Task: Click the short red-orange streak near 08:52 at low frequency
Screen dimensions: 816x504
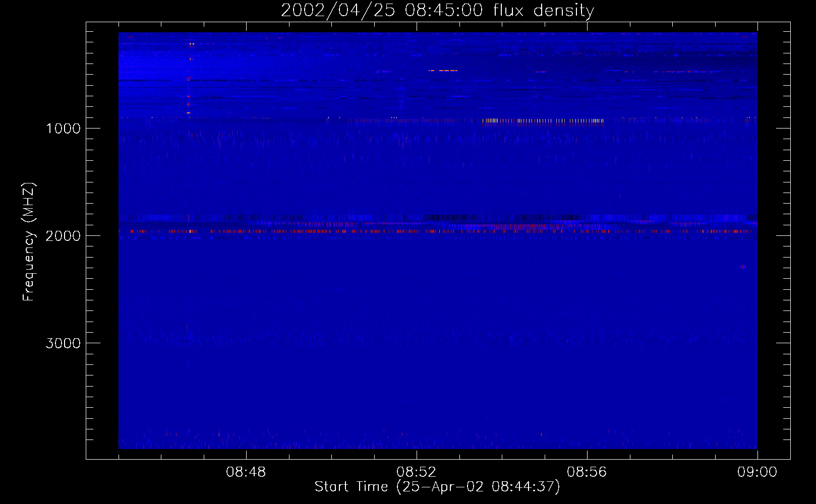Action: (443, 71)
